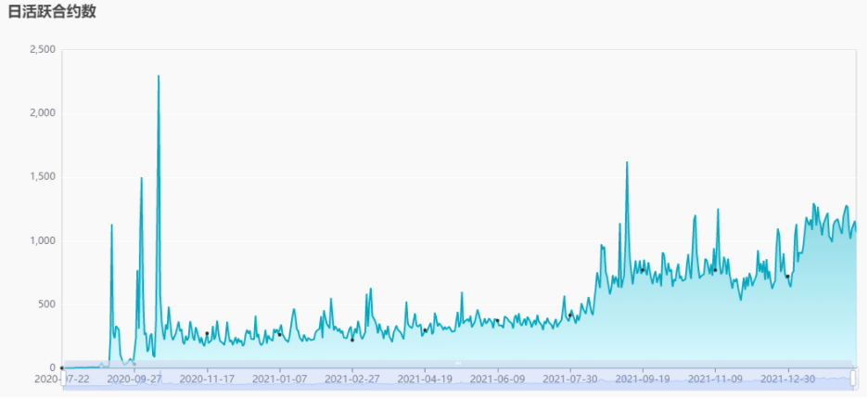Click the data point marker above 2020-11-17

207,334
